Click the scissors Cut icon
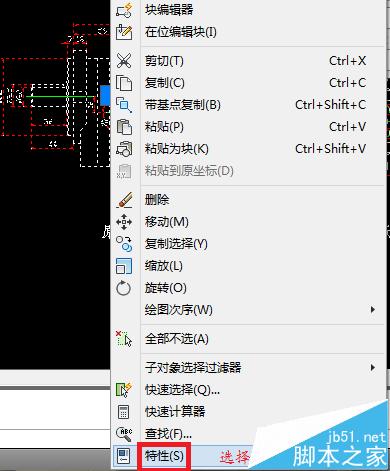This screenshot has height=471, width=390. [x=124, y=61]
